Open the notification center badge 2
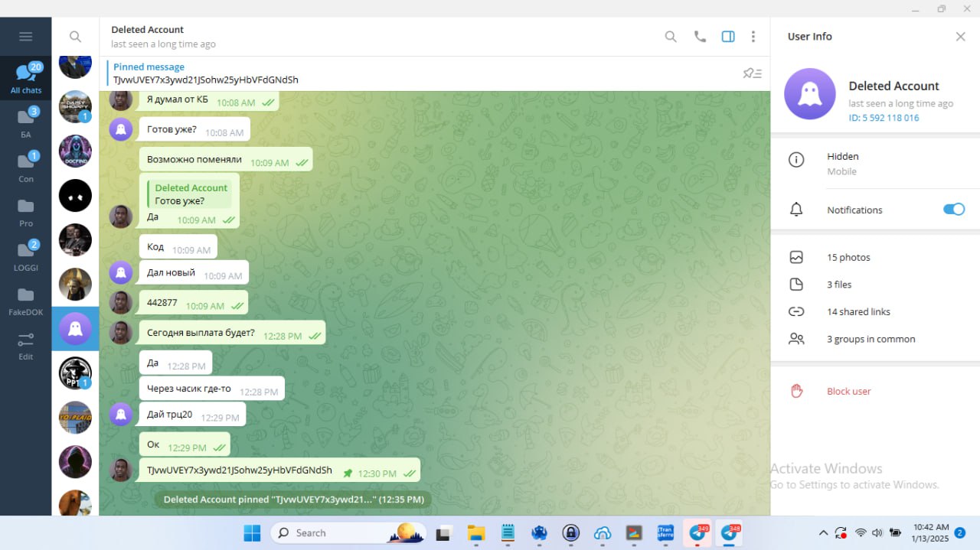Screen dimensions: 980x550 959,533
